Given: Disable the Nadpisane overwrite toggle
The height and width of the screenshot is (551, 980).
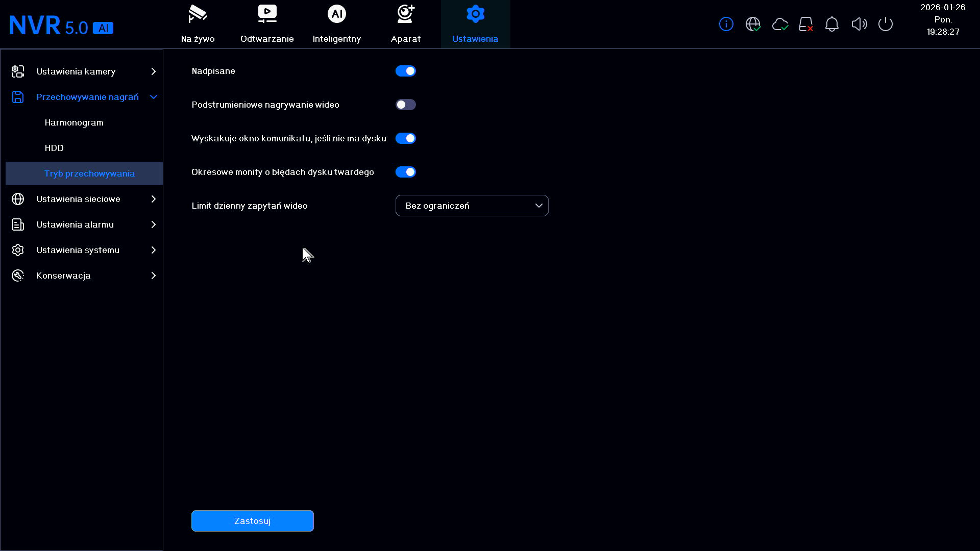Looking at the screenshot, I should point(406,71).
